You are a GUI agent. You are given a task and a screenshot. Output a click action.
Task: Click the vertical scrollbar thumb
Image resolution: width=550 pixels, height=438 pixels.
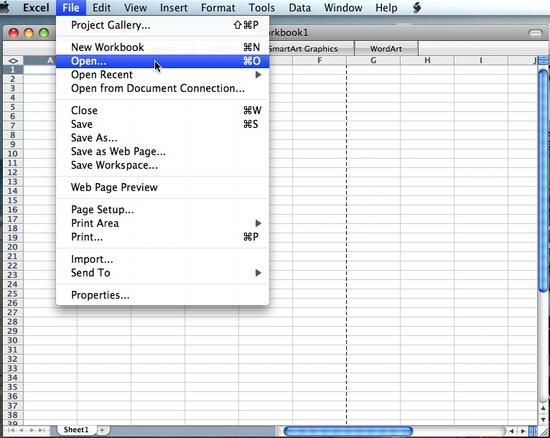tap(543, 180)
